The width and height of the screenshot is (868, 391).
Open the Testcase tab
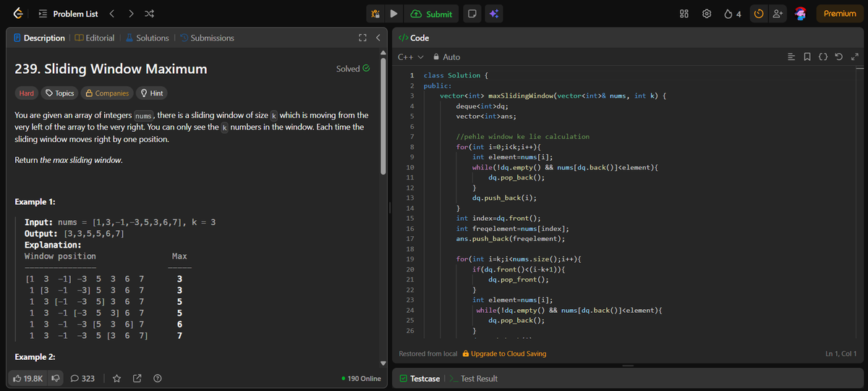pyautogui.click(x=420, y=379)
